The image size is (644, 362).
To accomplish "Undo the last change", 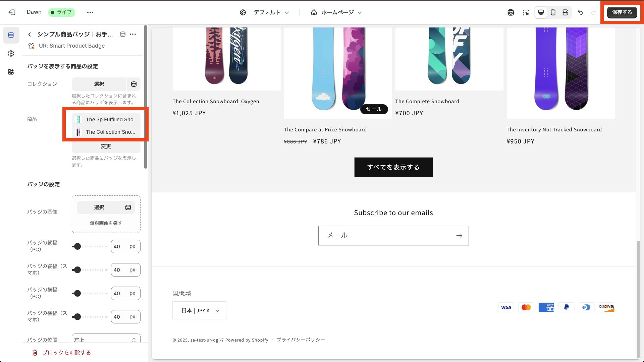I will pyautogui.click(x=580, y=12).
